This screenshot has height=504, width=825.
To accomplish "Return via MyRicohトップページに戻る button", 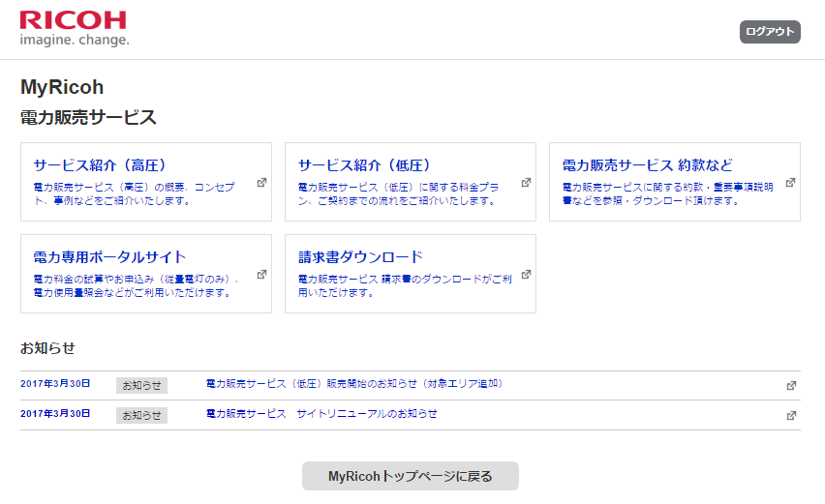I will pos(411,476).
